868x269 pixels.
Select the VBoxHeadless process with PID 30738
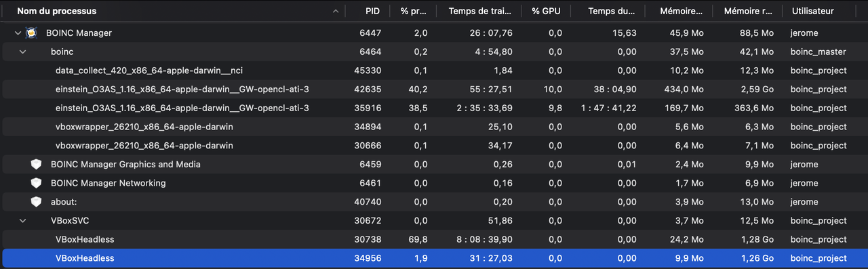(434, 239)
